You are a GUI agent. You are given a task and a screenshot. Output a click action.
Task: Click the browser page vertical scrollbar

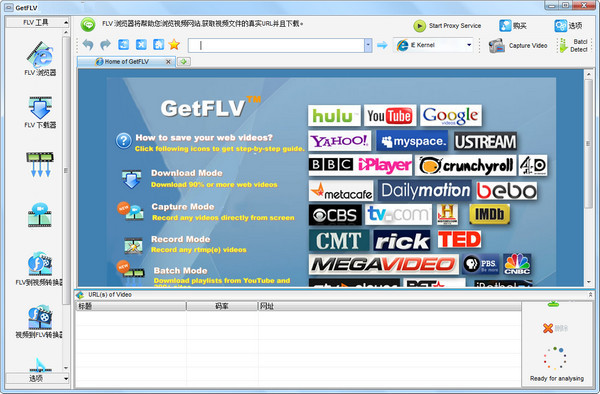(589, 143)
